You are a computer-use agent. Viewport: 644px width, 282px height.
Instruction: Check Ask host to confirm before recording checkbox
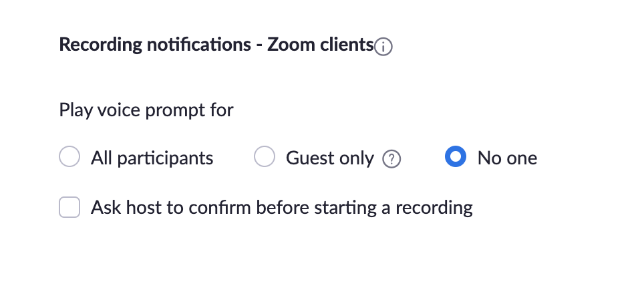pos(69,206)
